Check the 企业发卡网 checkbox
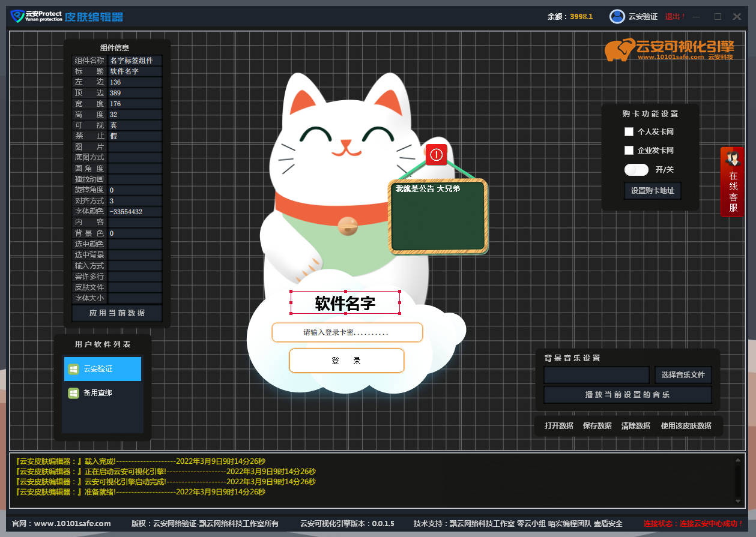This screenshot has height=537, width=756. (629, 151)
